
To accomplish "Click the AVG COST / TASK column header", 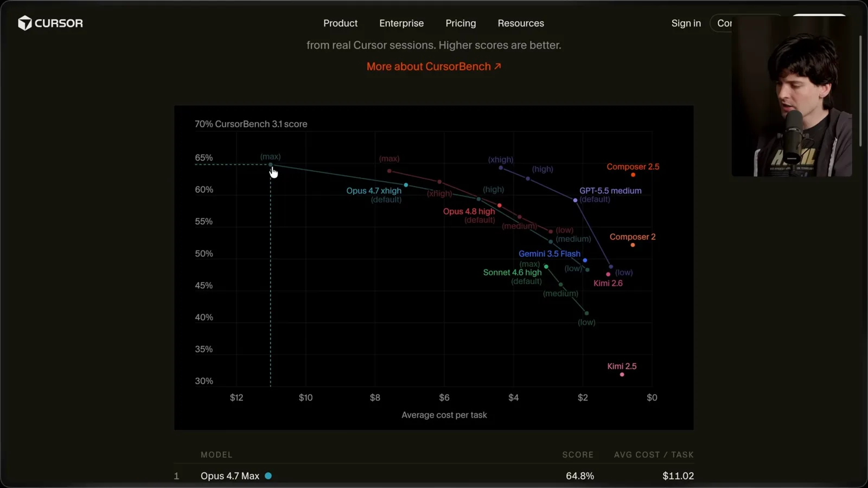I will click(654, 455).
